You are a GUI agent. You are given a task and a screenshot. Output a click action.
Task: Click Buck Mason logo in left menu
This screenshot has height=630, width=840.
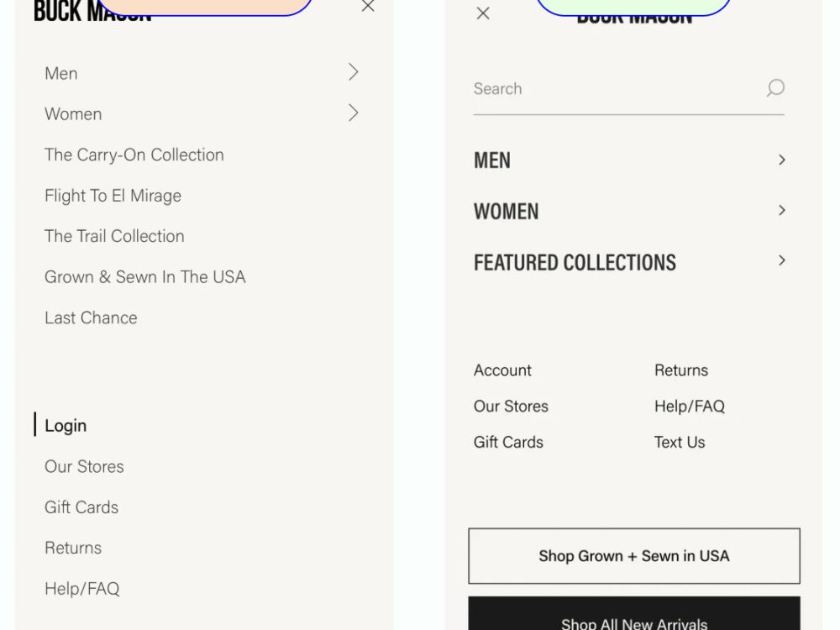(92, 11)
